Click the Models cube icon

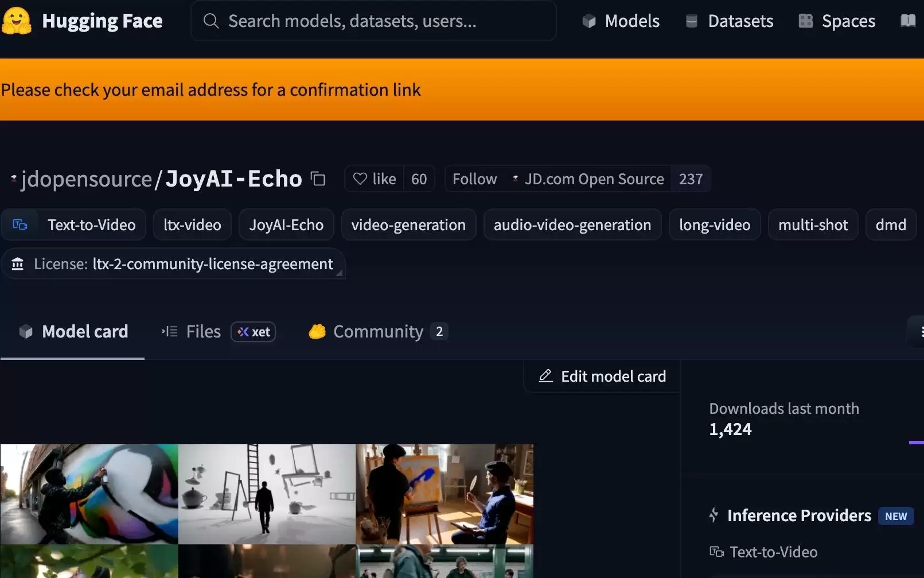(589, 21)
